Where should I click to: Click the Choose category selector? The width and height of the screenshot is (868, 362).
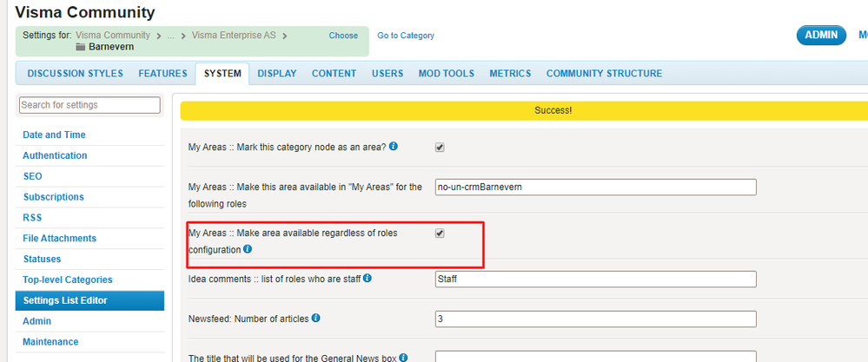(343, 36)
